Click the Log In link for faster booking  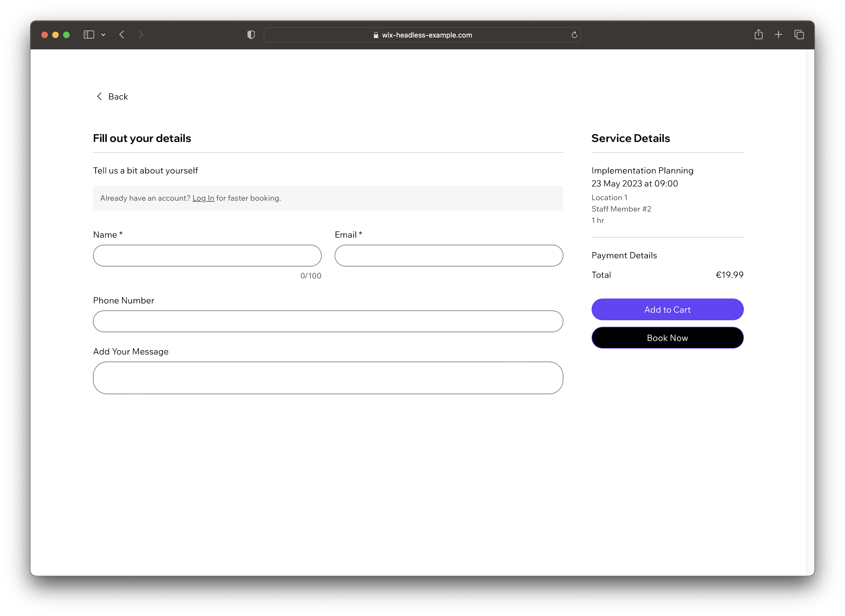203,198
